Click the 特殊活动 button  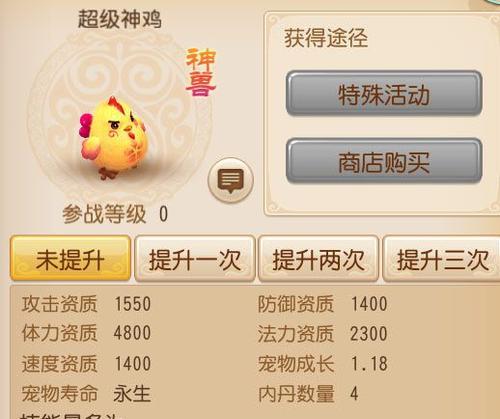tap(384, 93)
